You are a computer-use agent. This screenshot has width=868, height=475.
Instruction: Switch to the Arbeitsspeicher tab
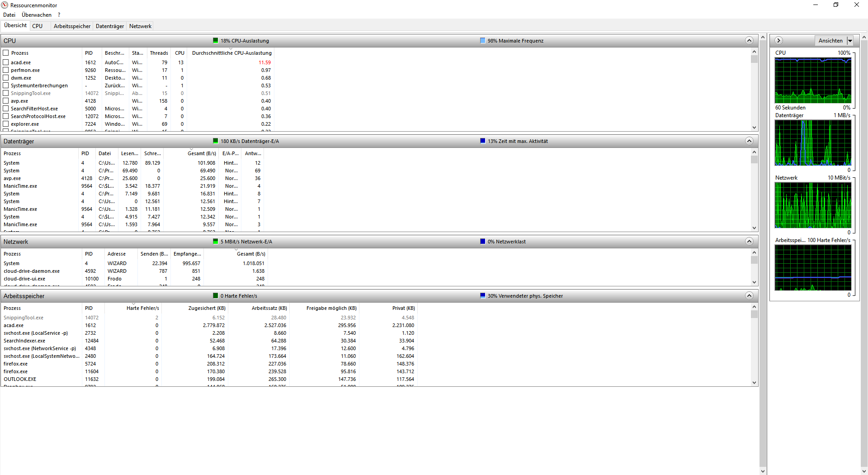click(72, 26)
